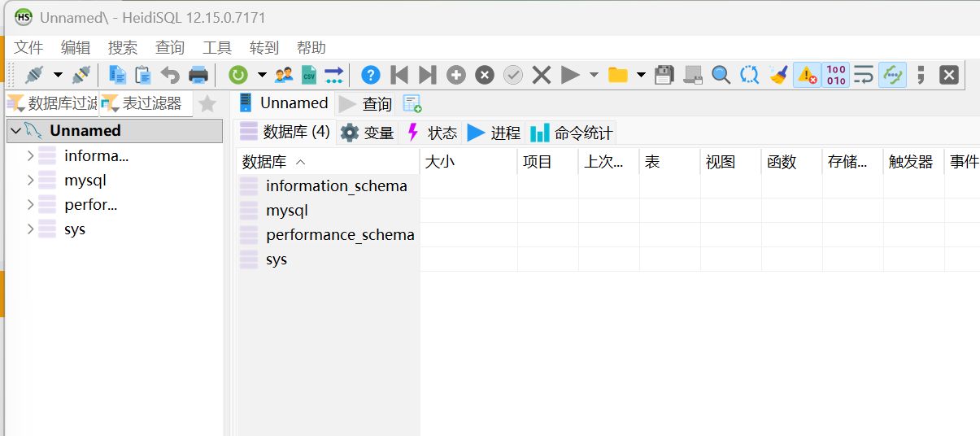This screenshot has height=436, width=980.
Task: Click the insert row plus icon
Action: [x=456, y=75]
